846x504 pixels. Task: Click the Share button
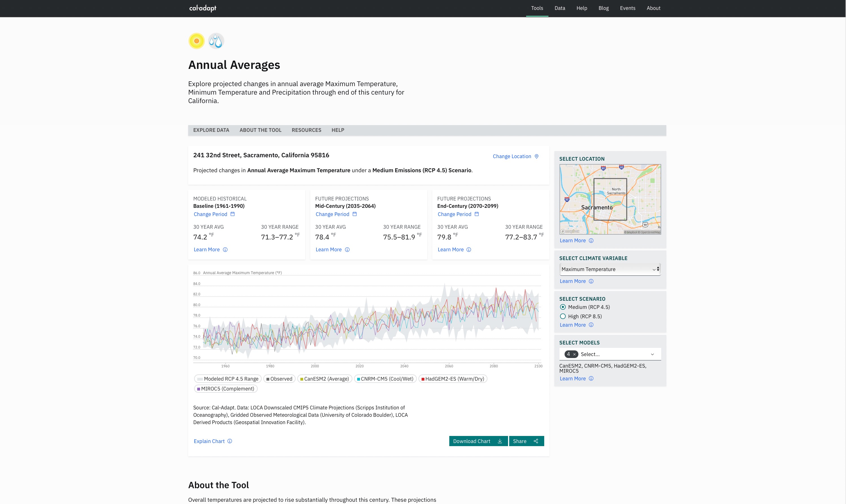tap(526, 441)
